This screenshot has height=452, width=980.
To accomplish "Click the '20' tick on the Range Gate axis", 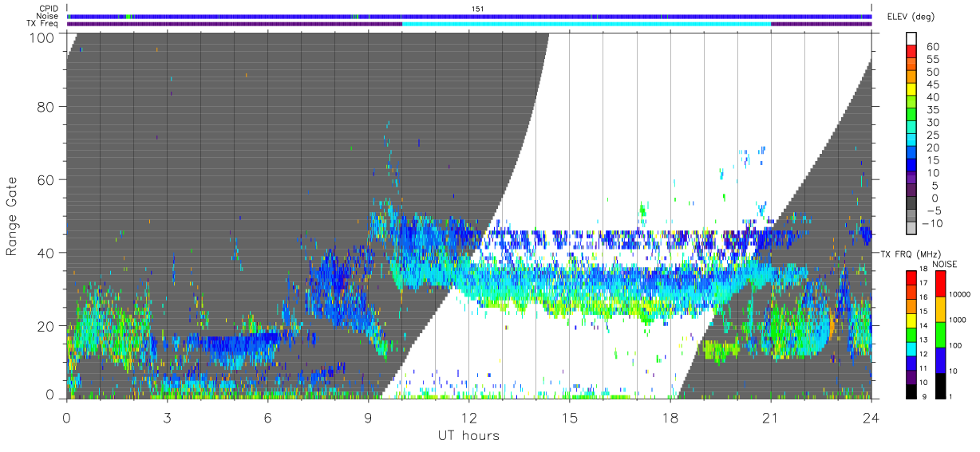I will pos(46,326).
